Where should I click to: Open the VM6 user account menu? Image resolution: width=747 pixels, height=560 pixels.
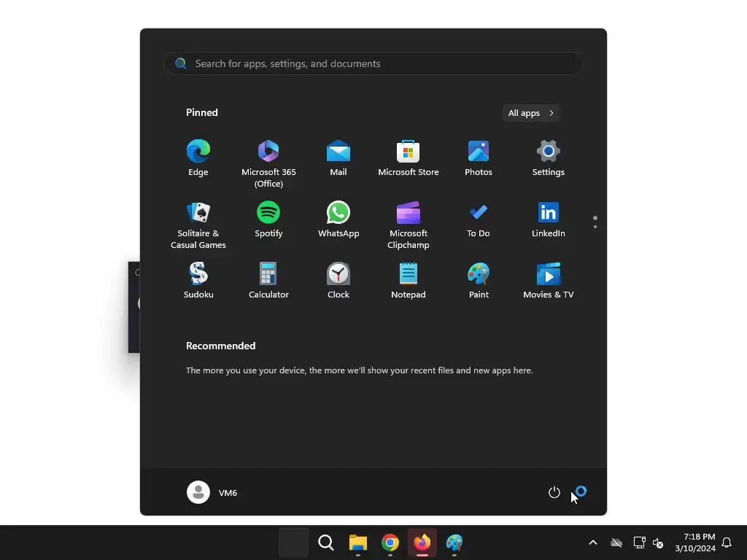[212, 492]
